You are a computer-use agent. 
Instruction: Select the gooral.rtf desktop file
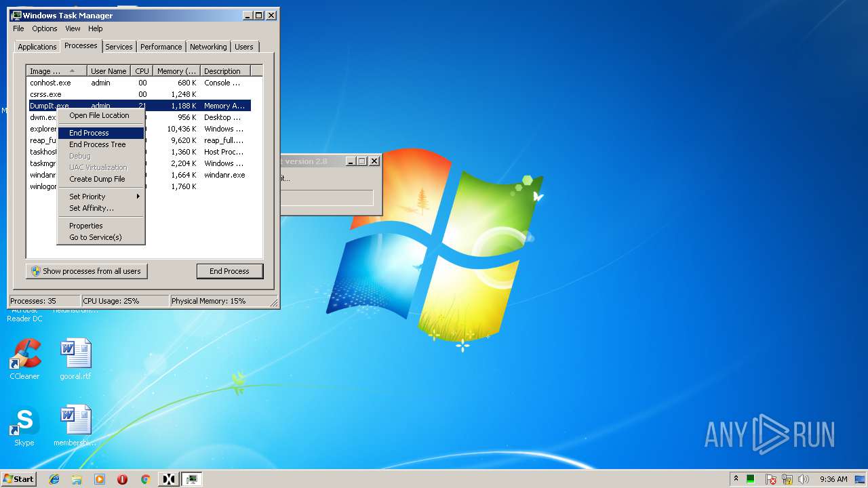click(75, 360)
